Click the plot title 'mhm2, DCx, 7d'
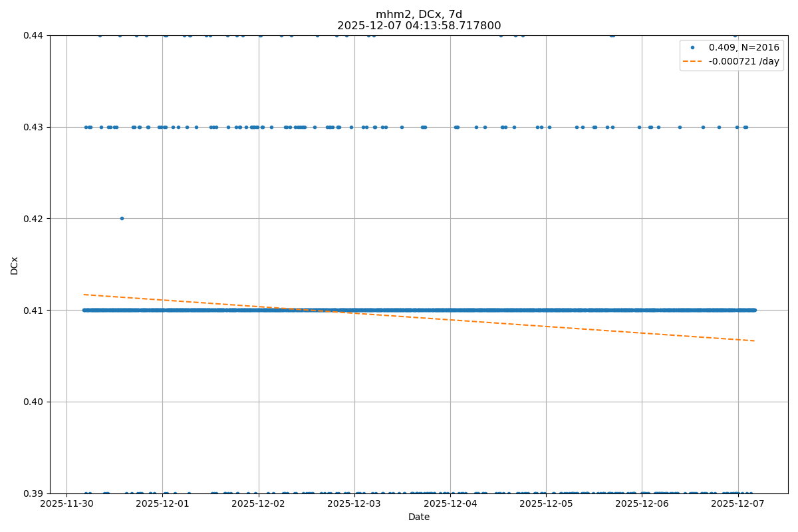Image resolution: width=798 pixels, height=532 pixels. 419,15
